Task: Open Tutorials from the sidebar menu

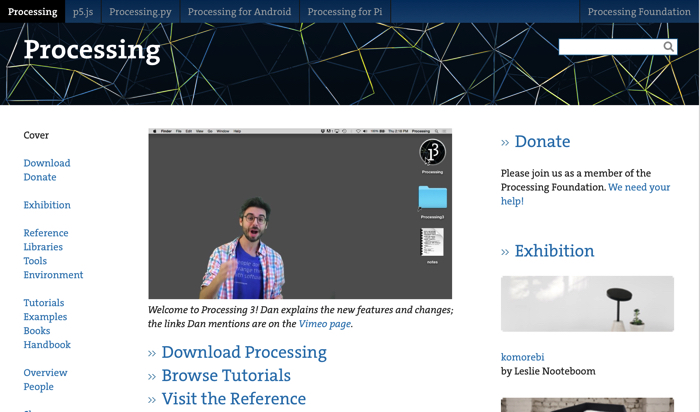Action: pos(44,303)
